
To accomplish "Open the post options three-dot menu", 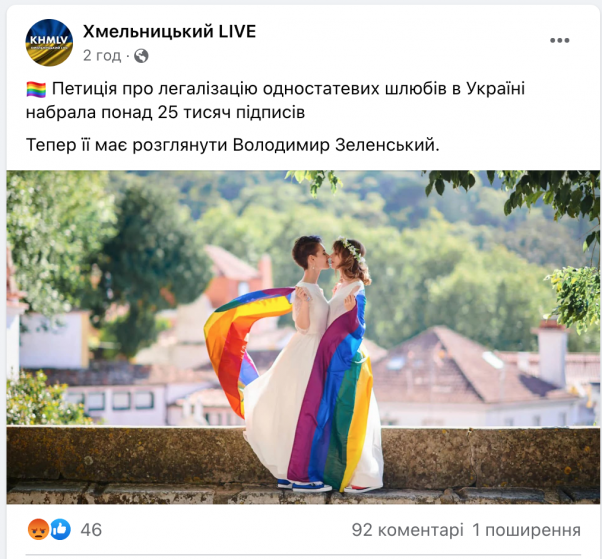I will (x=559, y=40).
